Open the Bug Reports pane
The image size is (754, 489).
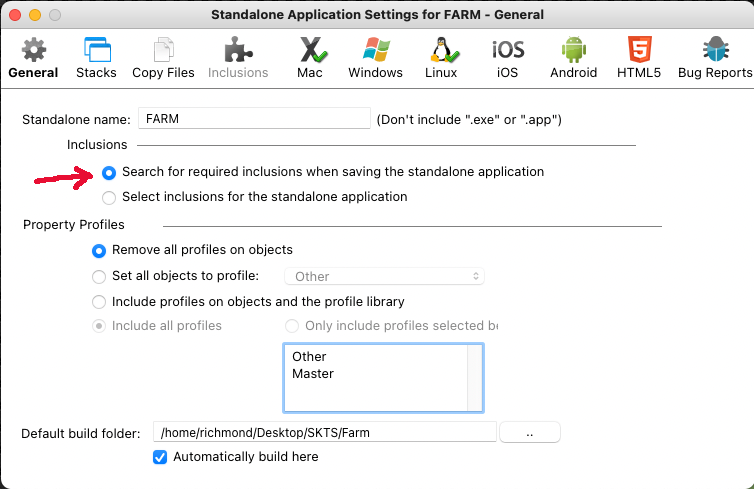[714, 52]
